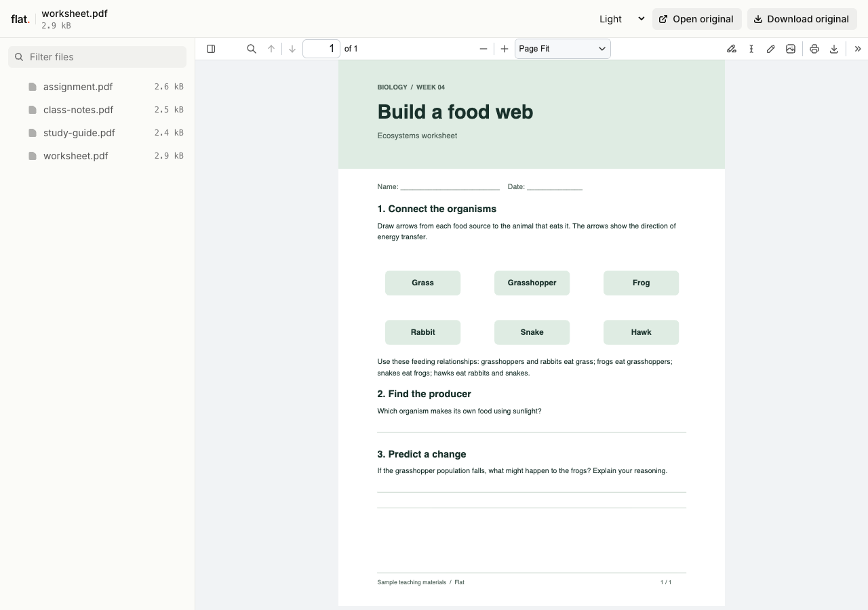868x610 pixels.
Task: Go to next page arrow
Action: pyautogui.click(x=292, y=49)
